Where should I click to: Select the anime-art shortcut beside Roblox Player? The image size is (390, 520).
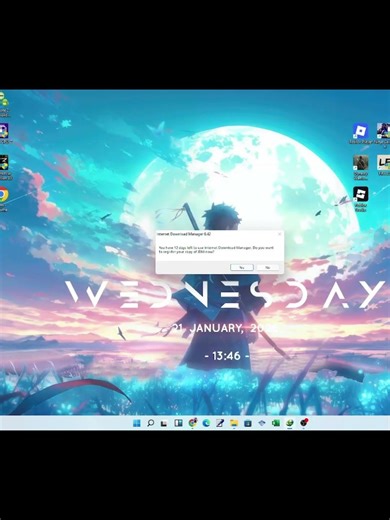click(383, 135)
